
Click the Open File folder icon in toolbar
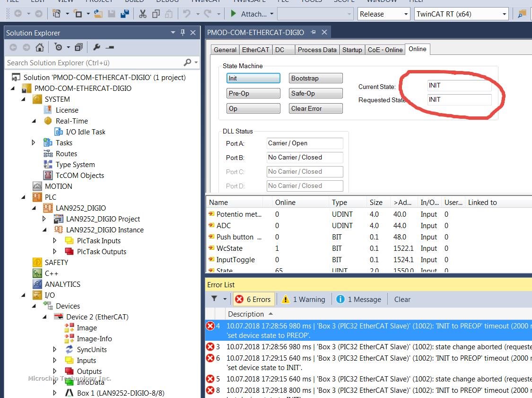click(98, 14)
